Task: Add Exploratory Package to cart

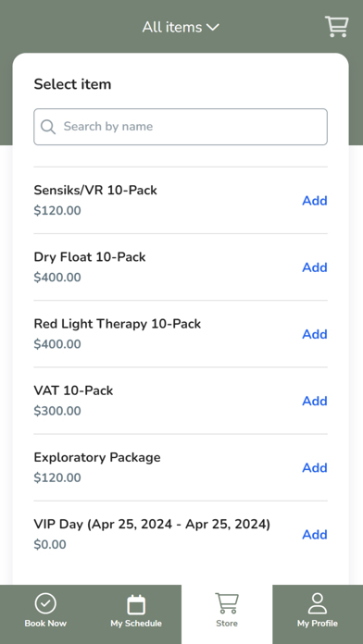Action: (315, 467)
